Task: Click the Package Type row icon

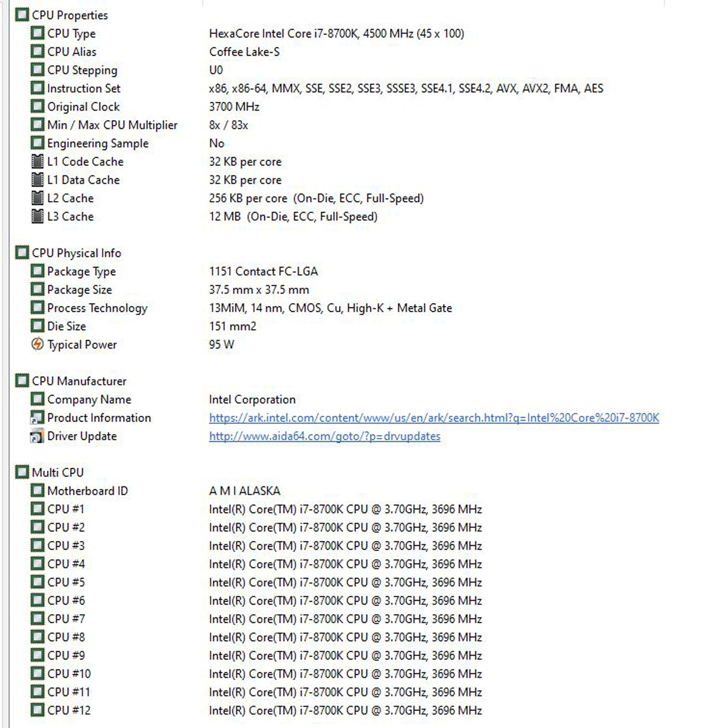Action: click(x=37, y=271)
